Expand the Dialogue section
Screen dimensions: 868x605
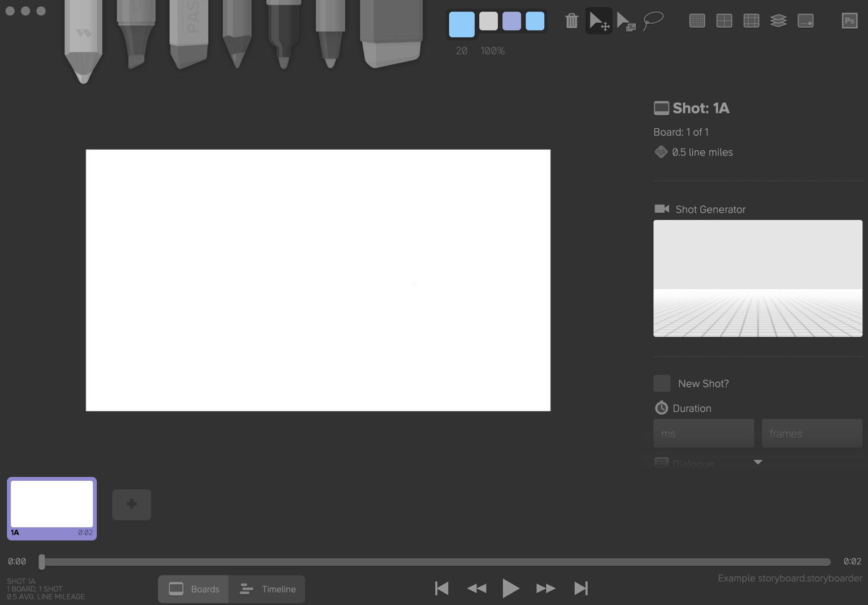click(x=758, y=462)
